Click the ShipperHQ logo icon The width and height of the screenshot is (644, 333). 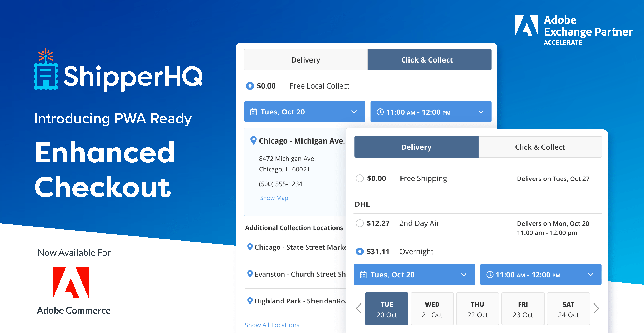point(46,69)
